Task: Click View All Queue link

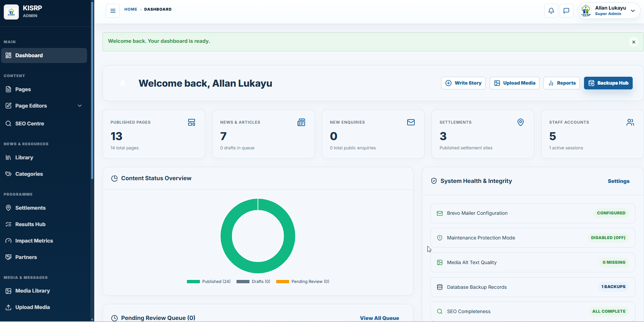Action: pyautogui.click(x=379, y=318)
